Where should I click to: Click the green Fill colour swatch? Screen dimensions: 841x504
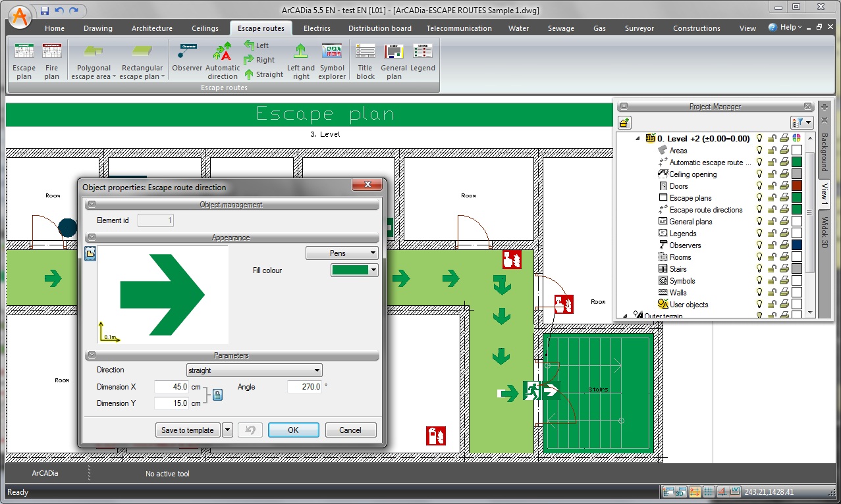pyautogui.click(x=350, y=270)
